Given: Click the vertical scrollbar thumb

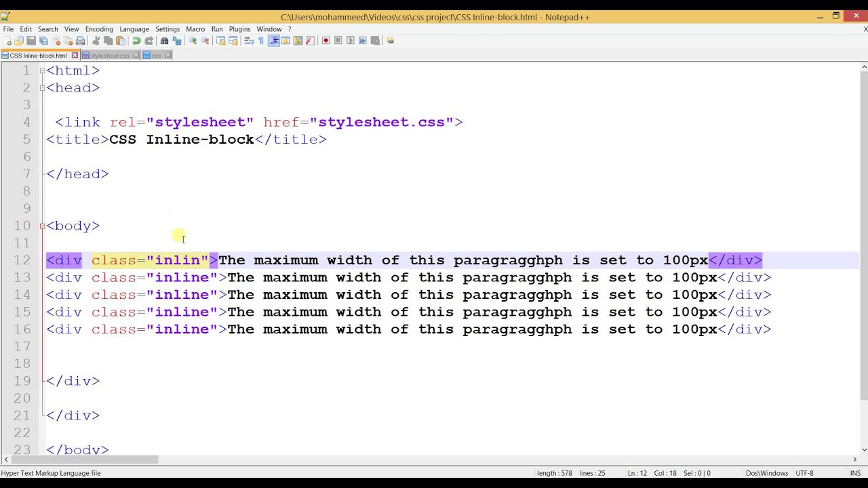Looking at the screenshot, I should pyautogui.click(x=863, y=235).
